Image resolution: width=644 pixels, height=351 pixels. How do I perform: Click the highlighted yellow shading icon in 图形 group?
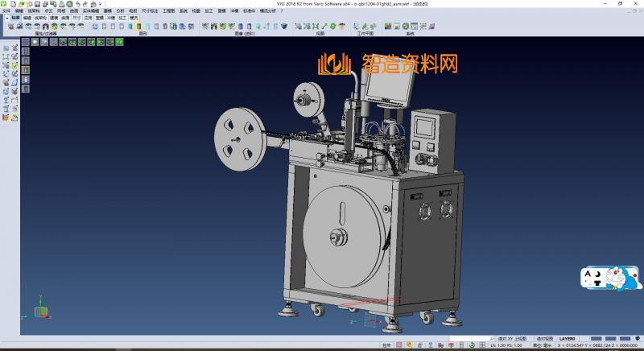pos(140,27)
